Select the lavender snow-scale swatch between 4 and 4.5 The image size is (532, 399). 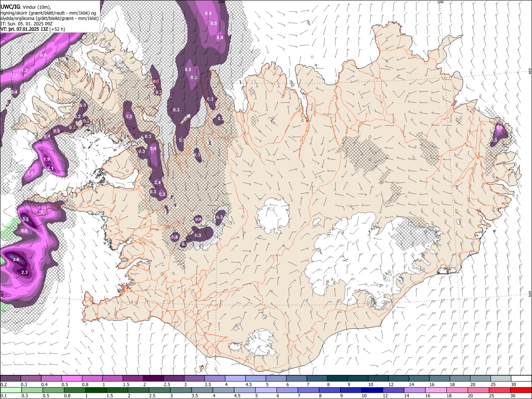[x=234, y=378]
